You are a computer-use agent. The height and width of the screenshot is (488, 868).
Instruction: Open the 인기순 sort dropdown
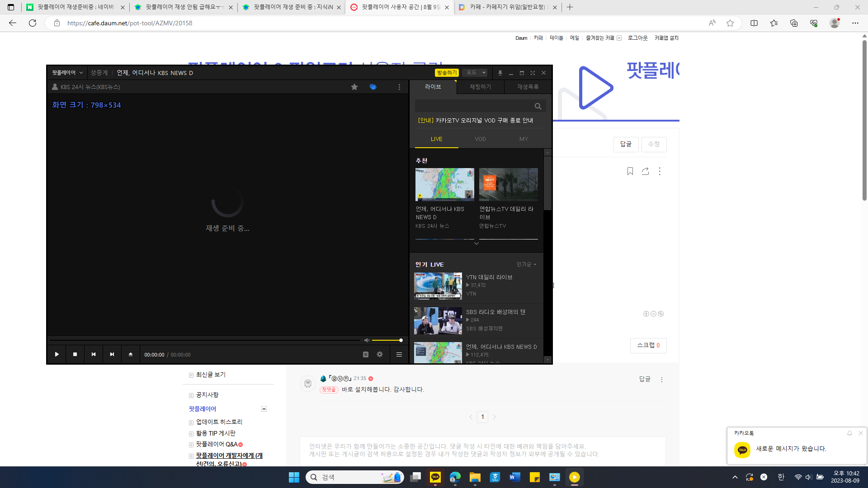526,264
